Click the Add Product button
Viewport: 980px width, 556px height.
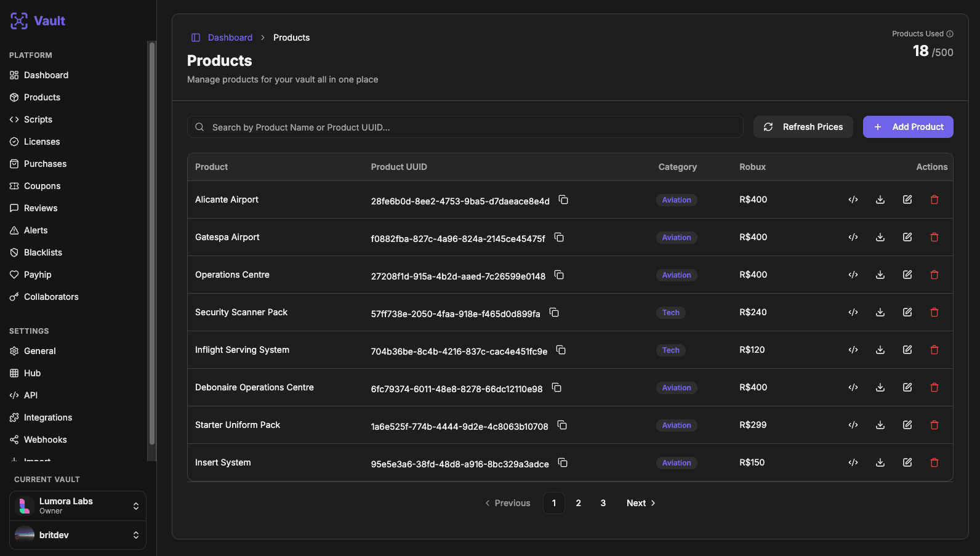[x=908, y=127]
